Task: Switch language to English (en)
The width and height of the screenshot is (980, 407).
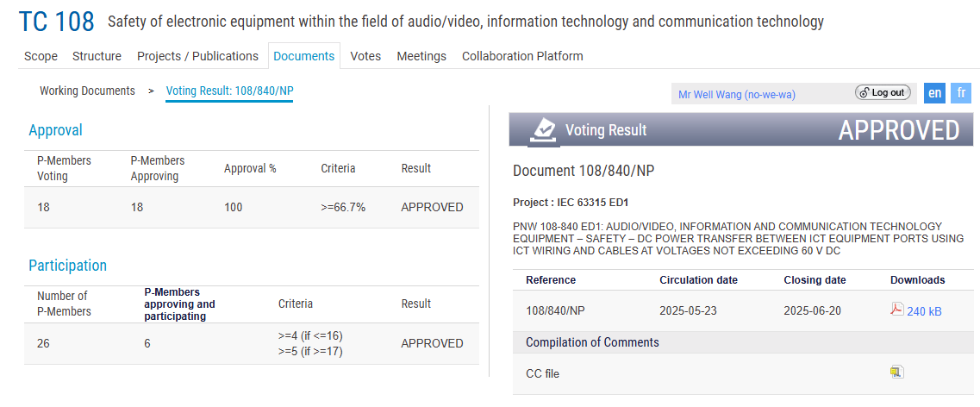Action: tap(934, 93)
